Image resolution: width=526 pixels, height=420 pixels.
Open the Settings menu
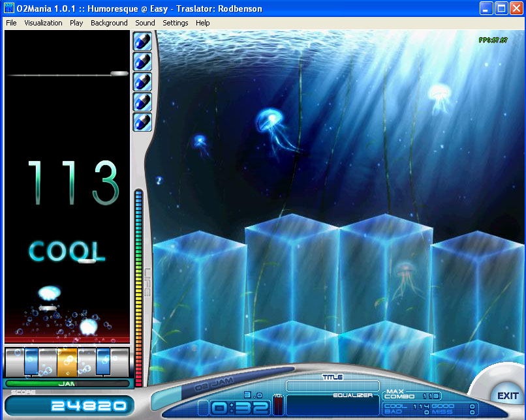[176, 23]
